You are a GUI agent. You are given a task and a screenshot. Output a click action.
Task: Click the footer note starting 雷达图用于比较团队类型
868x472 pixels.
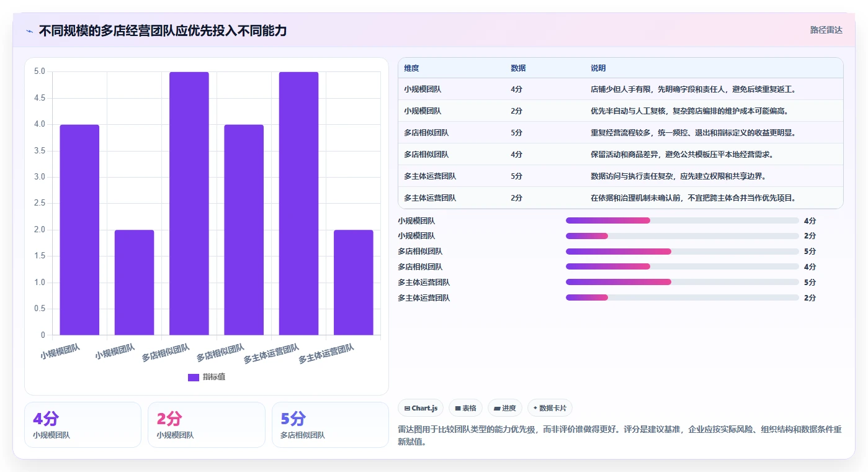pos(620,436)
